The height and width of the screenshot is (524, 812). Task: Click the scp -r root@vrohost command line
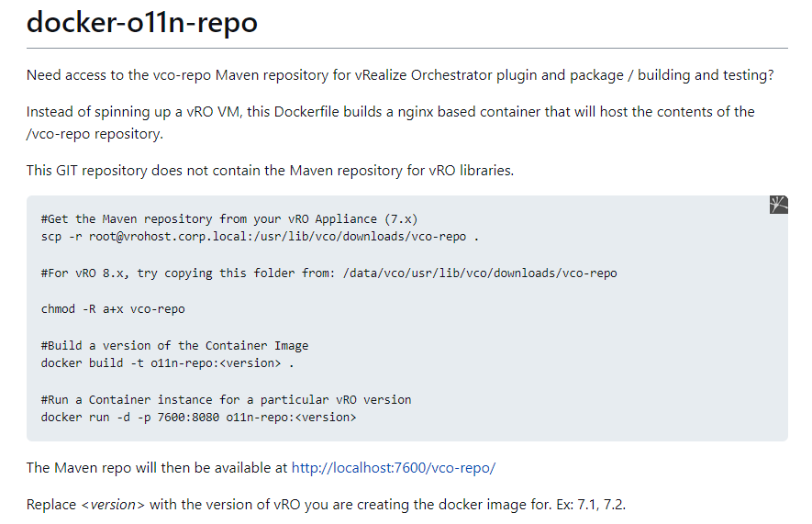click(261, 237)
